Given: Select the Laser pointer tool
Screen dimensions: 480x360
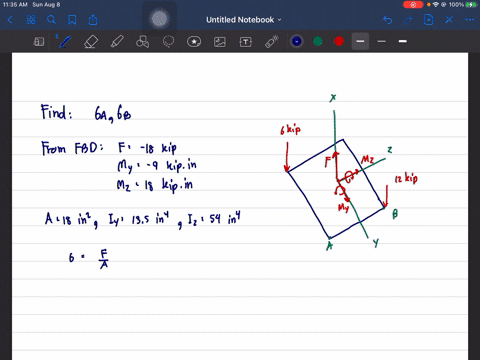Looking at the screenshot, I should (272, 42).
